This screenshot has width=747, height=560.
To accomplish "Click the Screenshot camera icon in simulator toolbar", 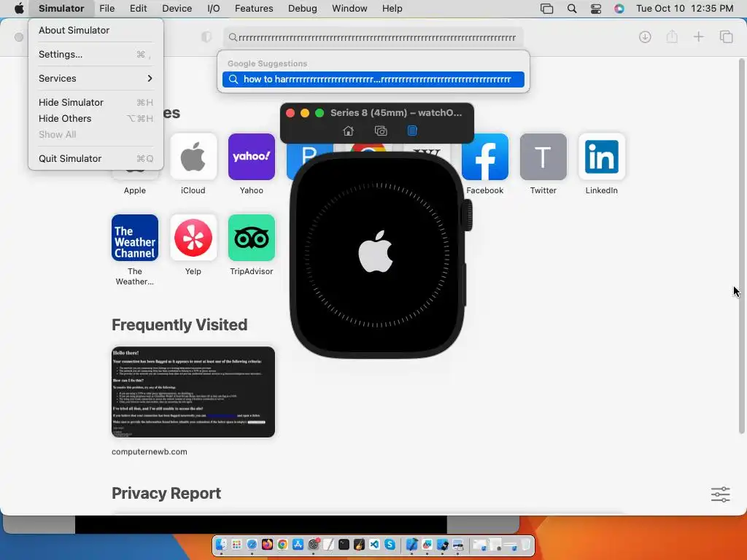I will 381,131.
